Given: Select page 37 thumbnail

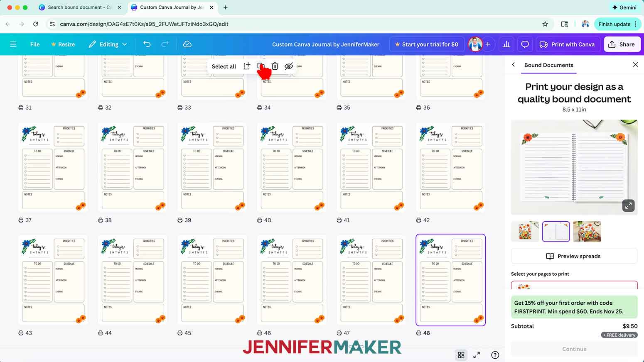Looking at the screenshot, I should click(53, 167).
